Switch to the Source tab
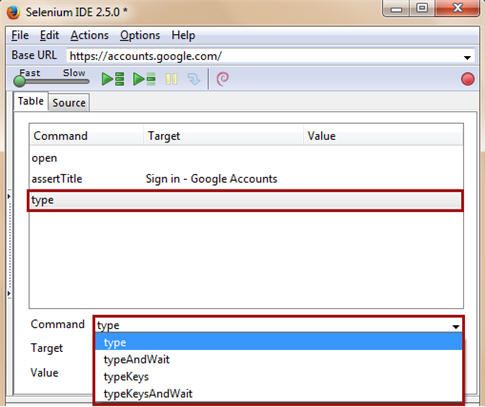The width and height of the screenshot is (485, 407). click(69, 103)
